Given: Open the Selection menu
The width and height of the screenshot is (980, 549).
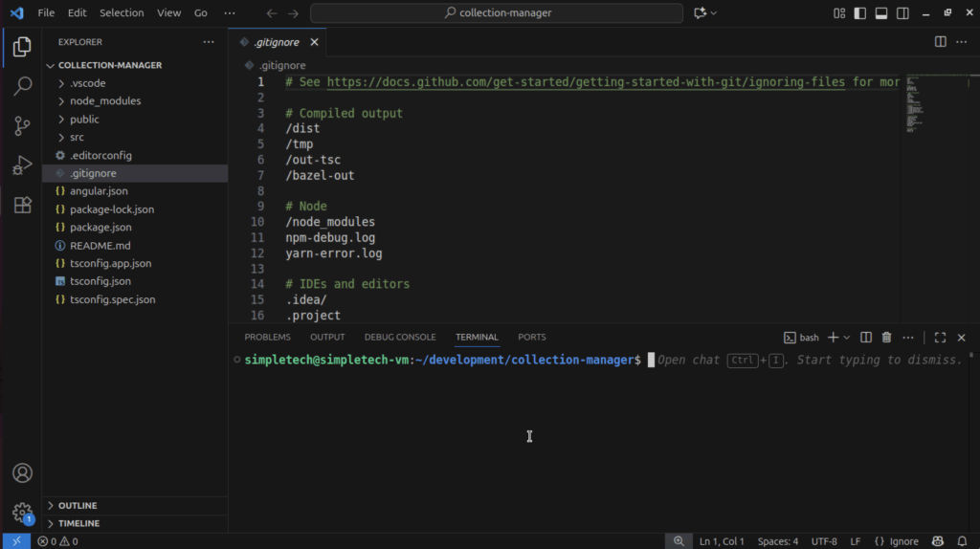Looking at the screenshot, I should click(122, 13).
